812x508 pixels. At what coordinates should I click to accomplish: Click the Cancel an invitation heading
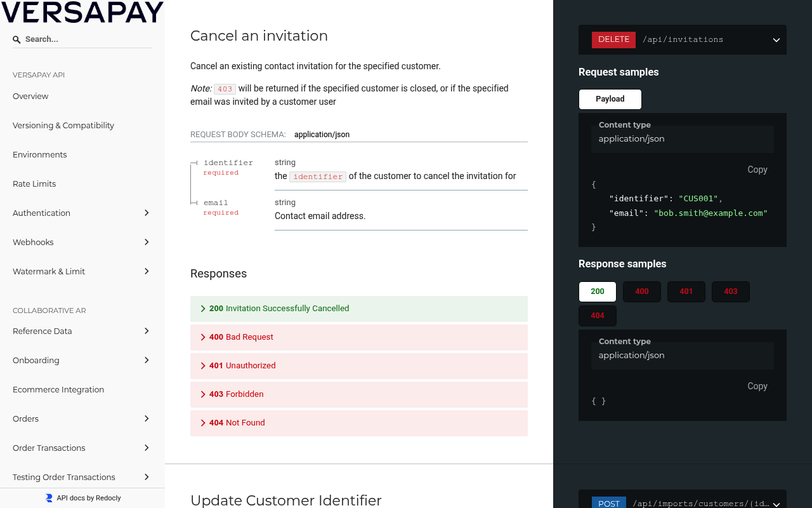click(x=259, y=36)
